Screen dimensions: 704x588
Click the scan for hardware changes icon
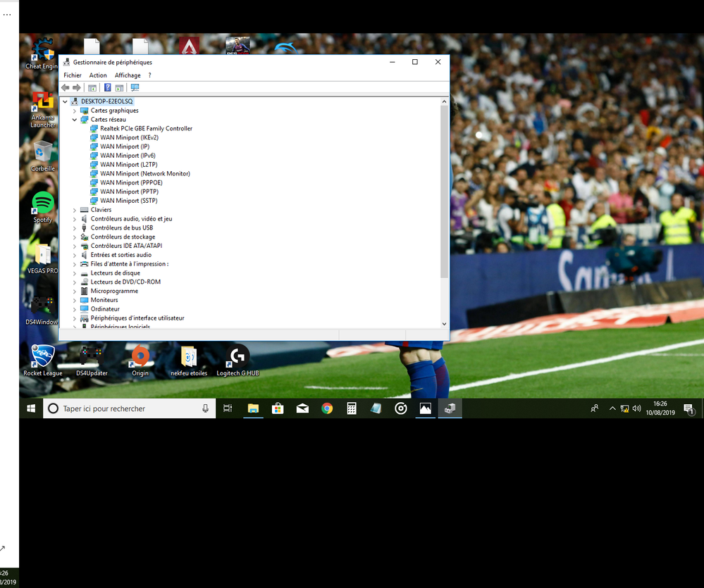(135, 88)
